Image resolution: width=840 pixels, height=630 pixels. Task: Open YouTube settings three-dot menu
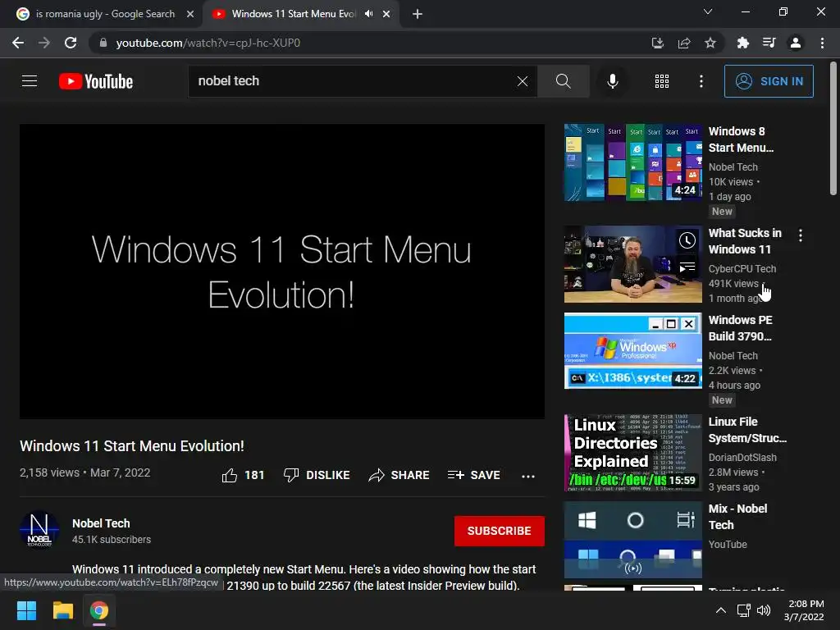(701, 81)
